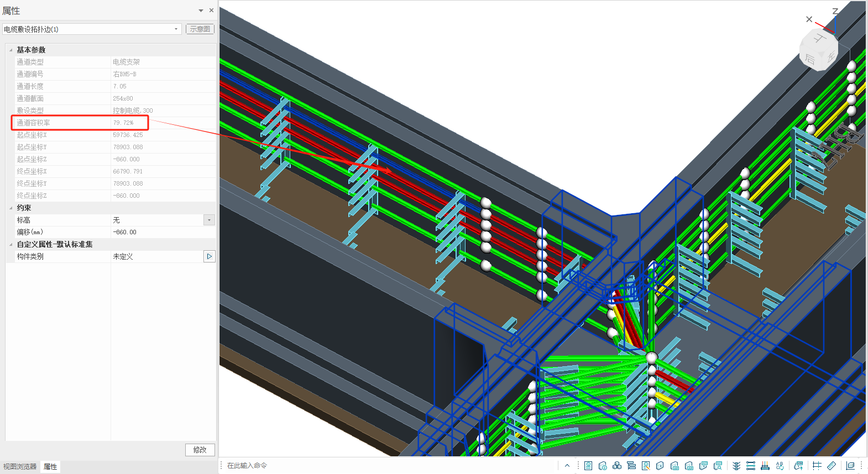Click the hierarchy tree structure icon

coord(631,466)
